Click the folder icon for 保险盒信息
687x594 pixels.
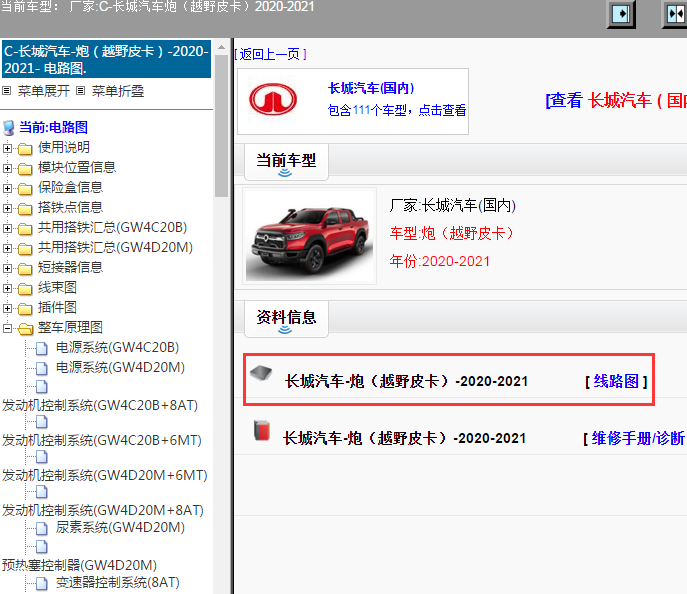(x=25, y=189)
